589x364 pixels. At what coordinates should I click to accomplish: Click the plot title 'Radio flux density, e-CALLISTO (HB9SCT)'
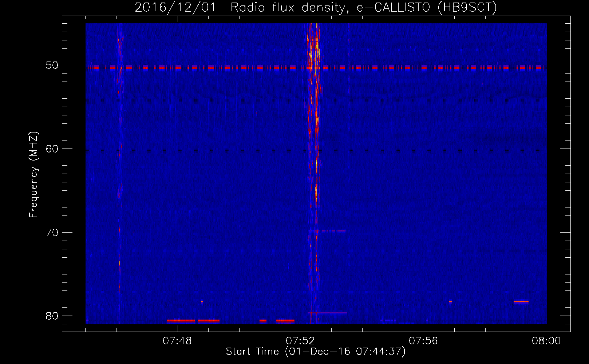click(x=364, y=7)
